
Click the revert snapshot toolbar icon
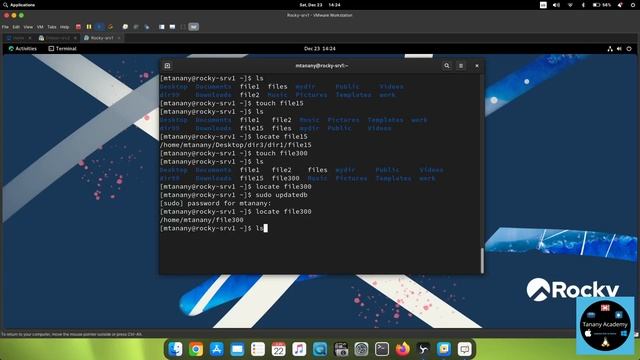(136, 27)
